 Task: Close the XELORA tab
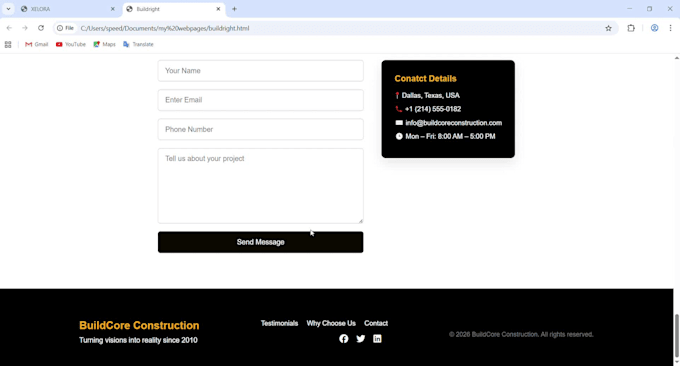(113, 9)
